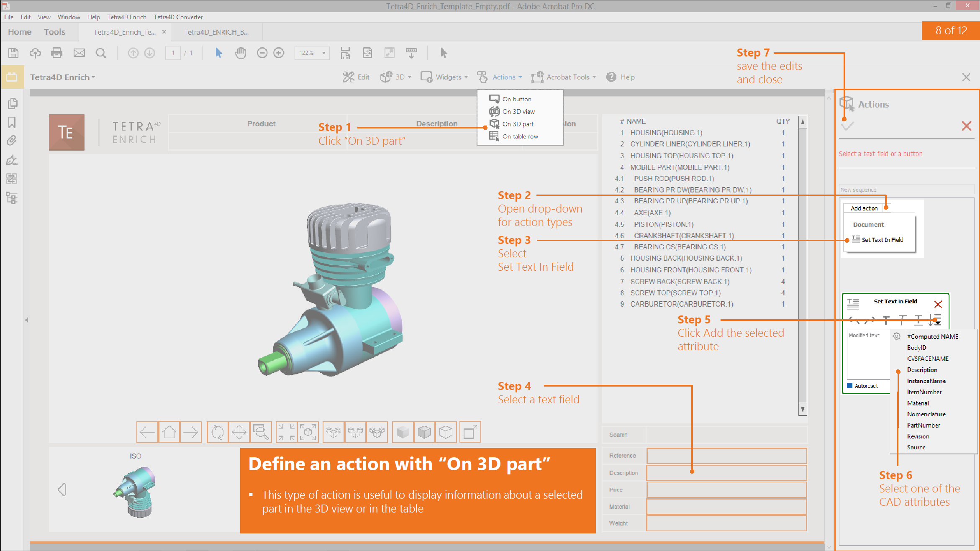The width and height of the screenshot is (980, 551).
Task: Click the Help button in Enrich toolbar
Action: [x=621, y=77]
